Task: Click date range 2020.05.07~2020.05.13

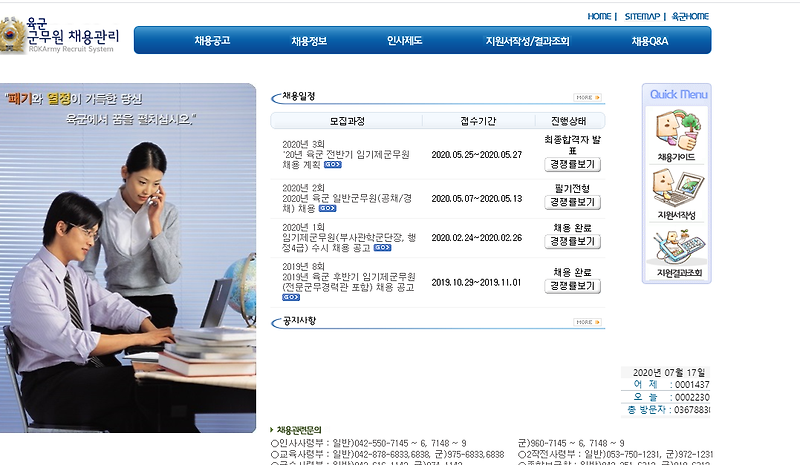Action: (477, 199)
